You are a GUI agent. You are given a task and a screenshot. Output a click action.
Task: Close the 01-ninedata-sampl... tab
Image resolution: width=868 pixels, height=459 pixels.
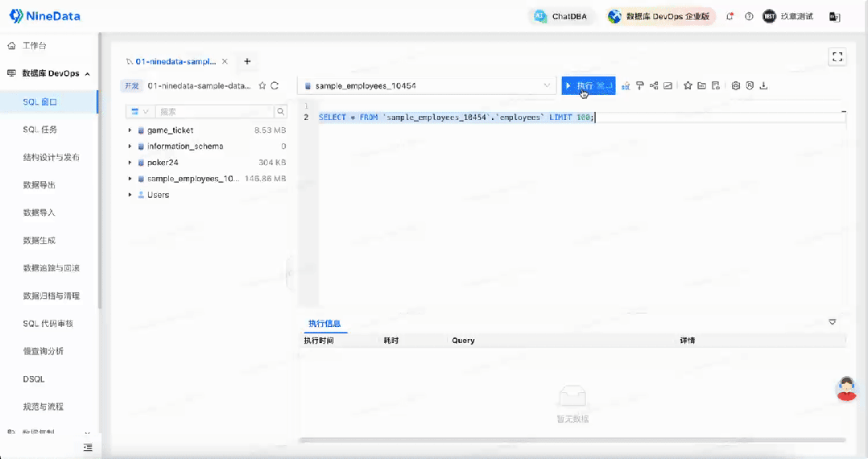click(225, 61)
